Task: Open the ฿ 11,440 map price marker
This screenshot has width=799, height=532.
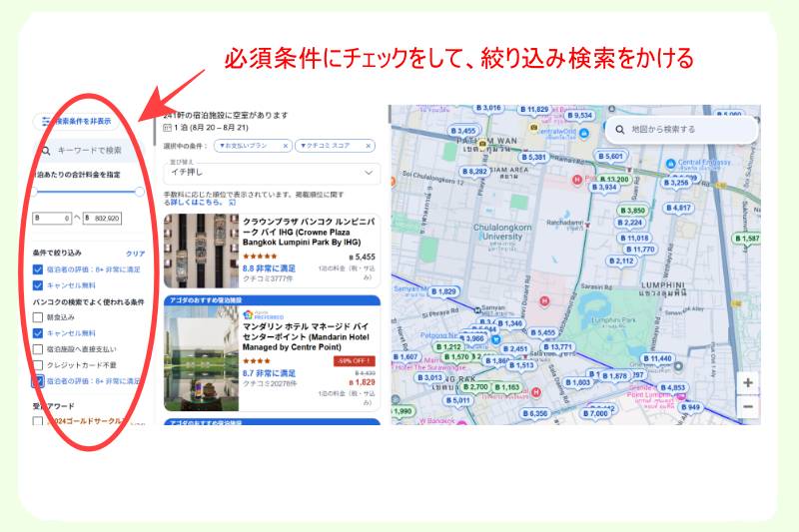Action: [x=657, y=358]
